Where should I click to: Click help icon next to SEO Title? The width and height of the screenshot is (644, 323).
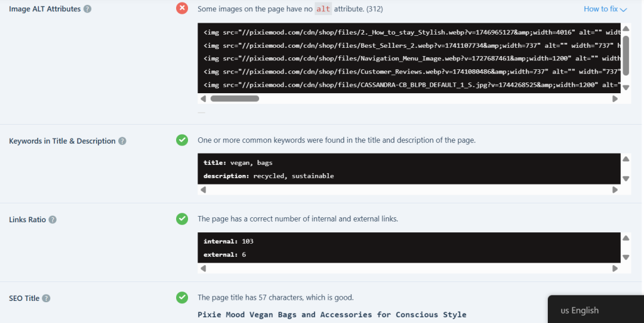point(47,298)
